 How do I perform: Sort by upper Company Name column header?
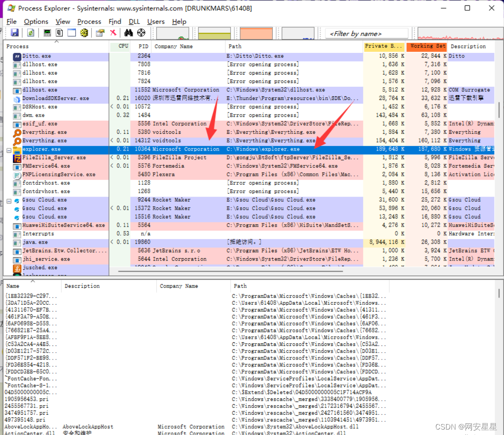[x=188, y=46]
